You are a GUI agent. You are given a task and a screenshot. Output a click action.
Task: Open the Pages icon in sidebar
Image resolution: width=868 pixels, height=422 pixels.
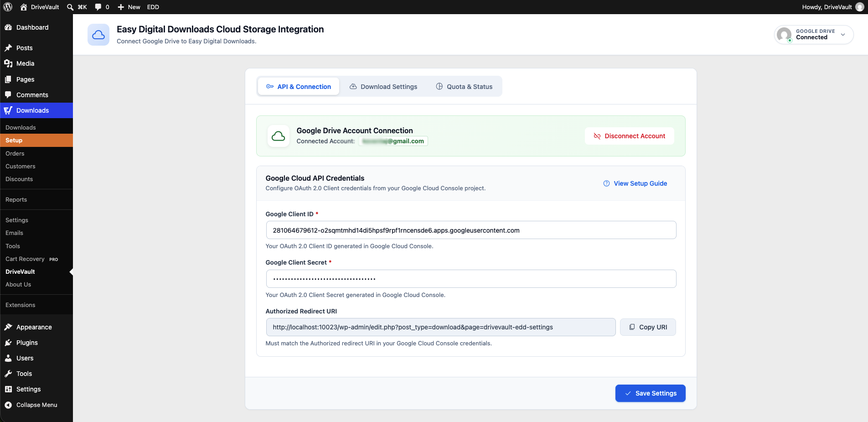tap(8, 79)
